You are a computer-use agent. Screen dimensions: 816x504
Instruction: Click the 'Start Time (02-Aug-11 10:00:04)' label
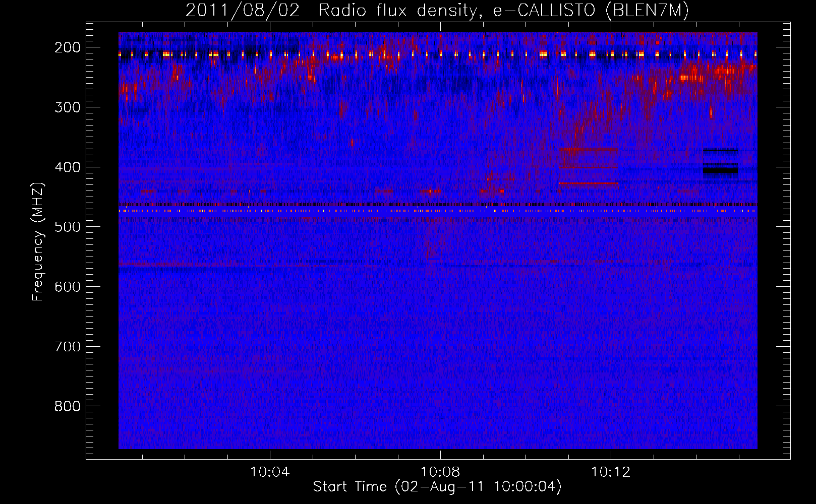tap(437, 487)
